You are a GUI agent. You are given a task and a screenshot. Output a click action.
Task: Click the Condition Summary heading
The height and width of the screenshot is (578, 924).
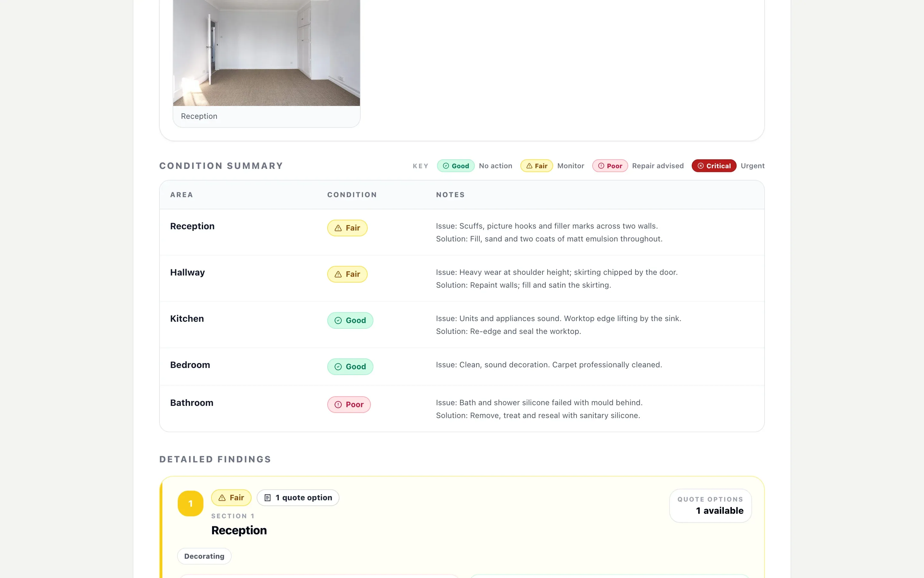[221, 166]
